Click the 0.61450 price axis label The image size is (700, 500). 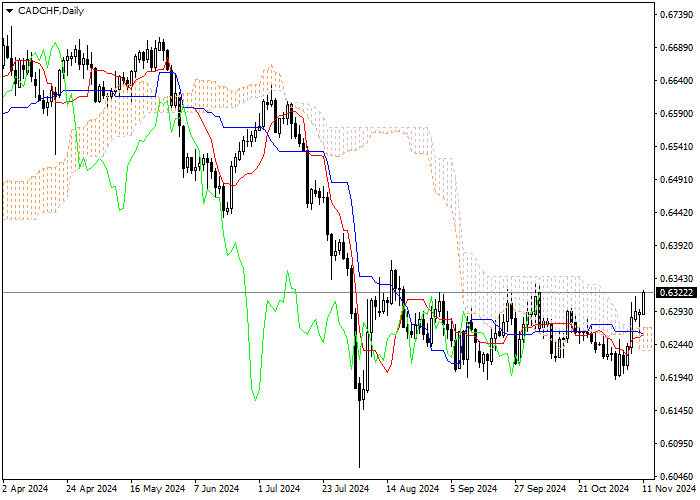[676, 410]
